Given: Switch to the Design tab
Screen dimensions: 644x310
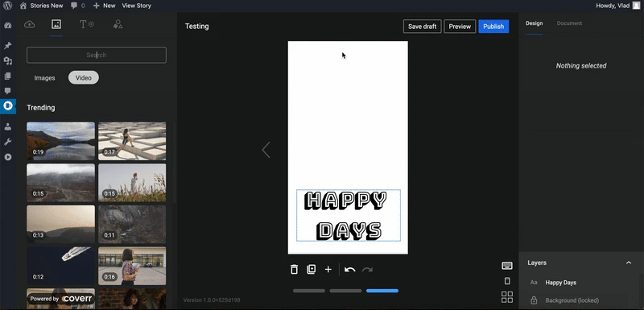Looking at the screenshot, I should 534,23.
